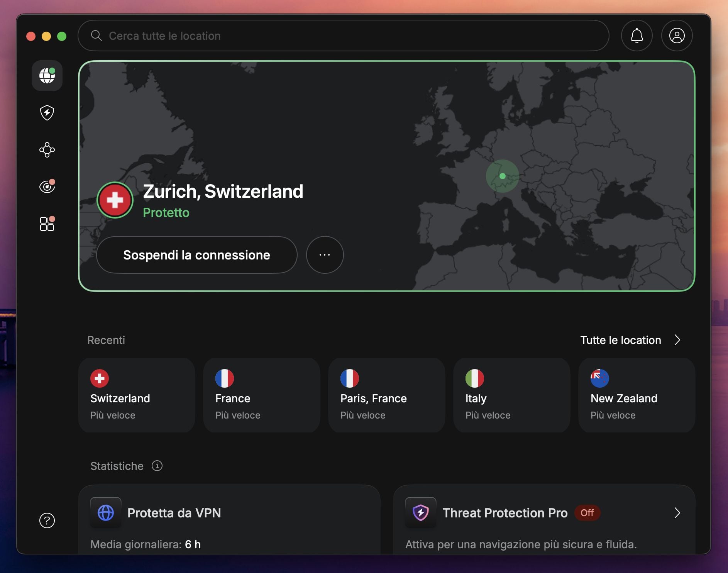
Task: Click the Media giornaliera: 6 h text
Action: (146, 544)
